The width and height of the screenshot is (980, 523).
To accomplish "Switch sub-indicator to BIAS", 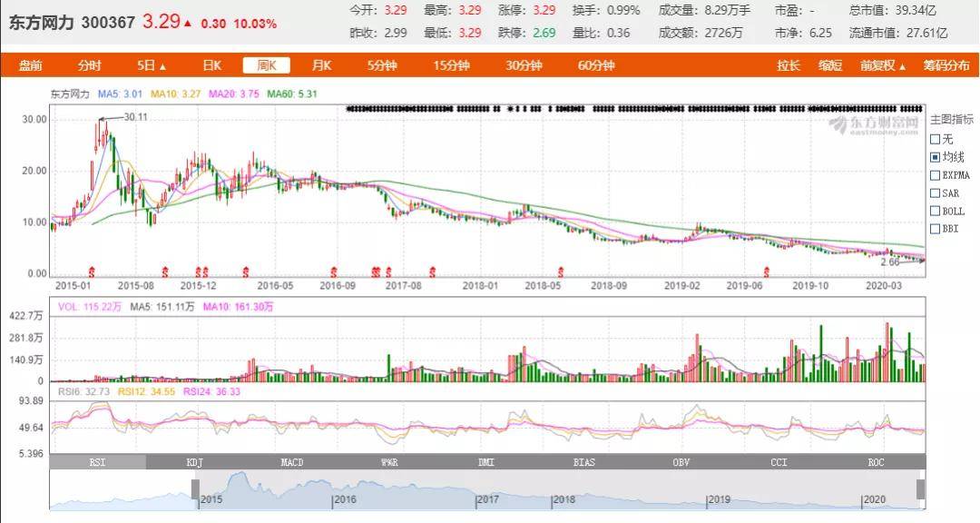I will pos(583,462).
